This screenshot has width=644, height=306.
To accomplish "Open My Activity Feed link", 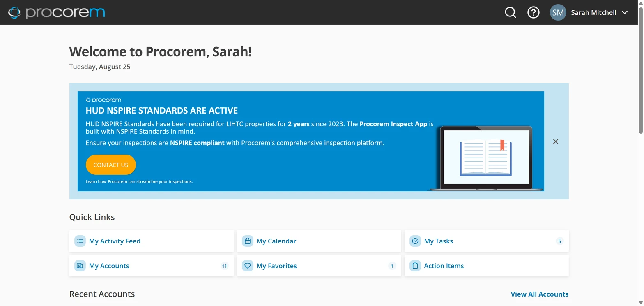I will click(152, 241).
